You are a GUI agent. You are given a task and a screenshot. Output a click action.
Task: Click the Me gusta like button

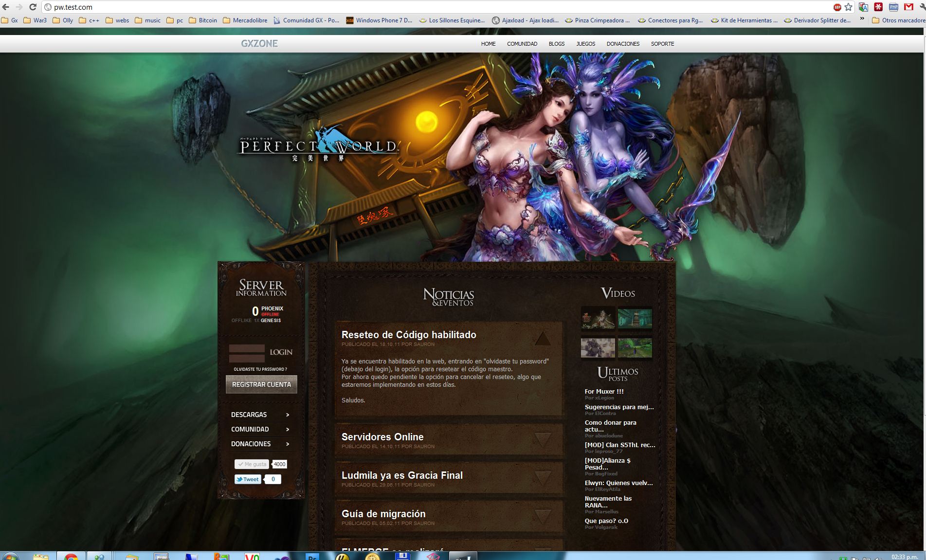click(x=252, y=464)
